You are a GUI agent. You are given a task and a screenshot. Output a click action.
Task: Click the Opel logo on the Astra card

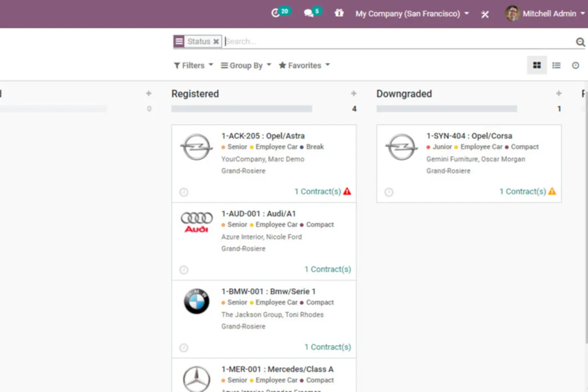pyautogui.click(x=196, y=147)
